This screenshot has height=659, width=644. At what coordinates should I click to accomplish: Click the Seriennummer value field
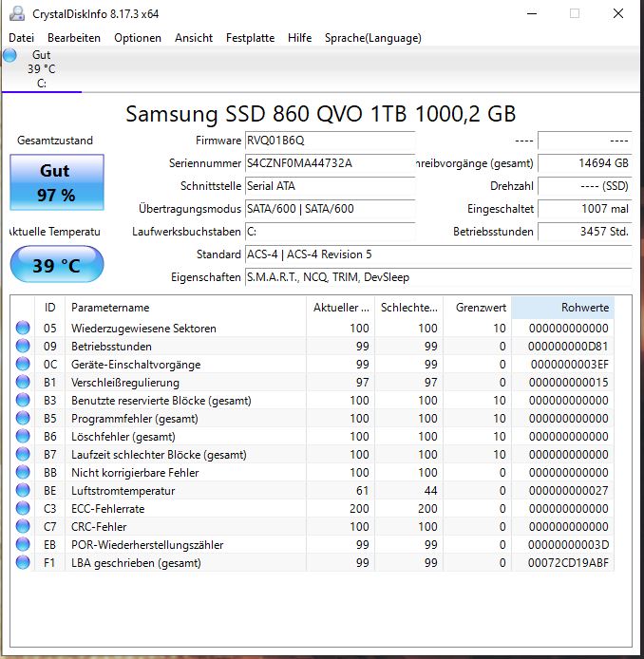click(x=330, y=163)
